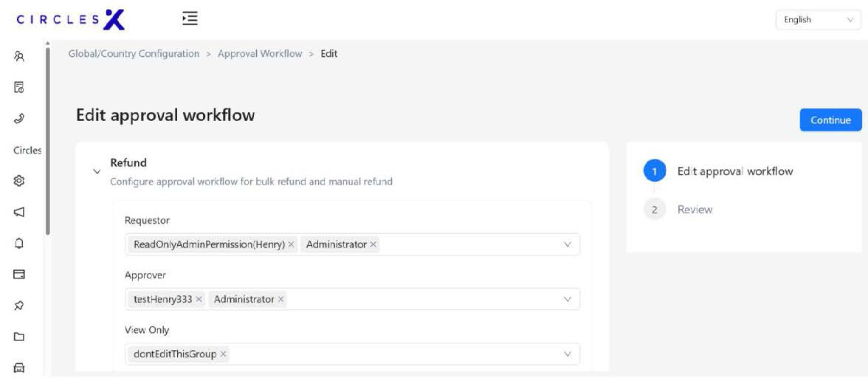Click the phone sidebar icon
The width and height of the screenshot is (868, 381).
[x=20, y=119]
